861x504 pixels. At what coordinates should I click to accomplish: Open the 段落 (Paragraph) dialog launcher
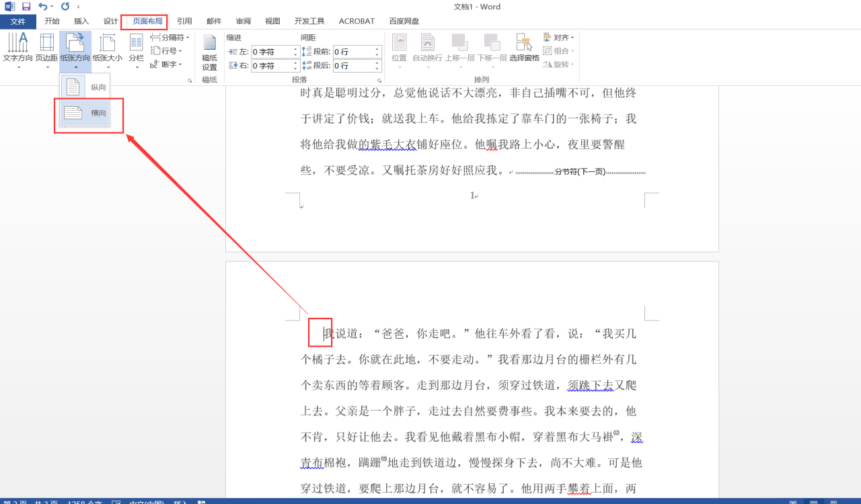[x=379, y=81]
